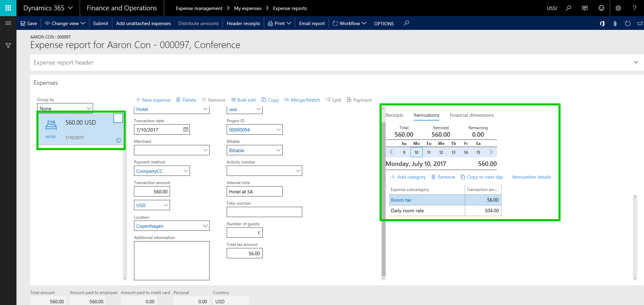Expand the Expense report header section
The image size is (644, 305).
pyautogui.click(x=337, y=63)
